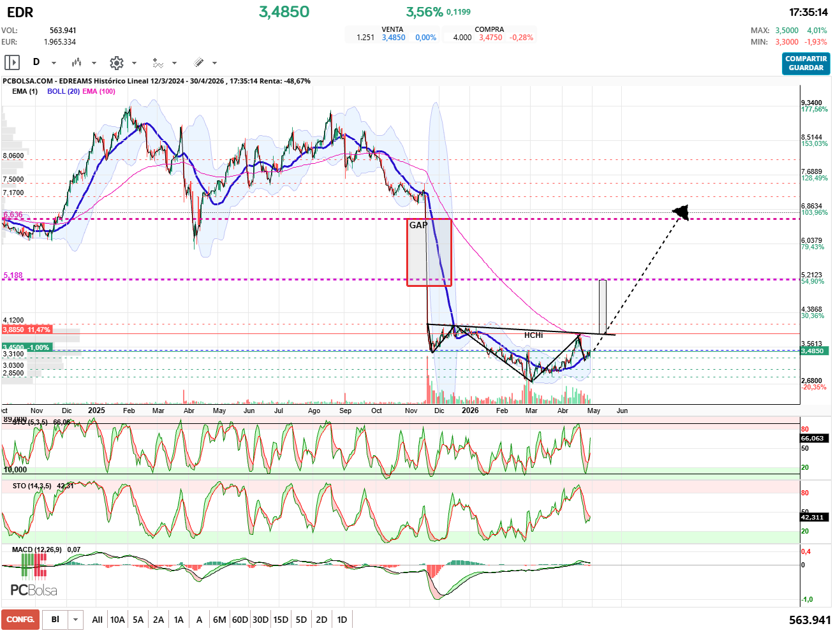Select the 30D time range

tap(260, 620)
